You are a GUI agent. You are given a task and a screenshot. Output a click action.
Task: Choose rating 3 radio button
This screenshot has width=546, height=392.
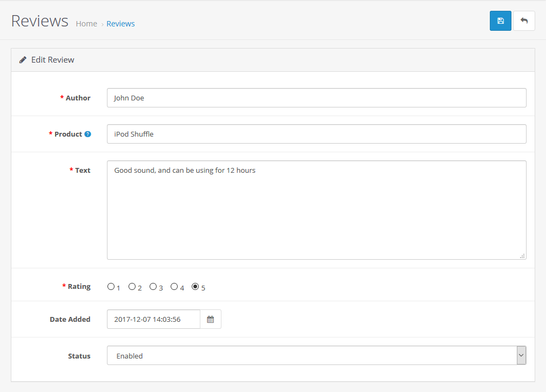pos(153,287)
